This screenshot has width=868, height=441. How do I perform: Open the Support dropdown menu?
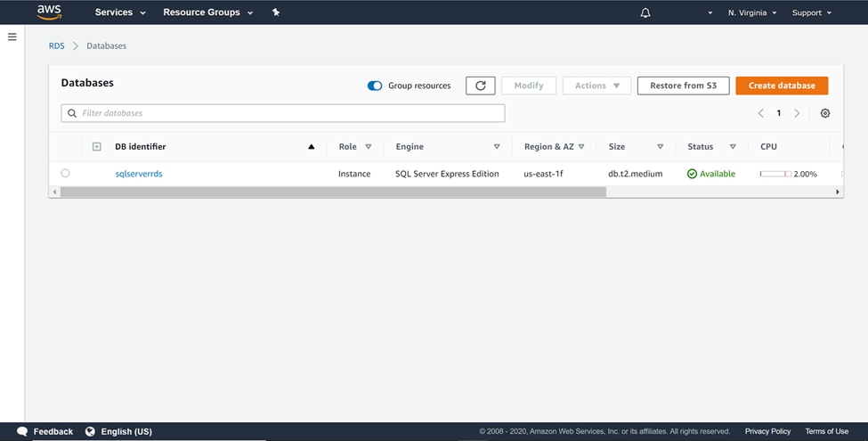[812, 12]
